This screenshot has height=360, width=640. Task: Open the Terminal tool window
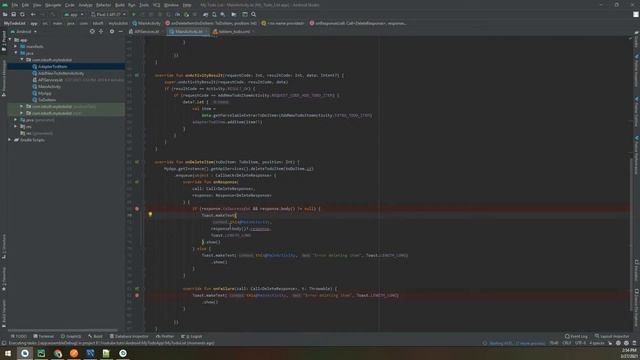point(44,336)
